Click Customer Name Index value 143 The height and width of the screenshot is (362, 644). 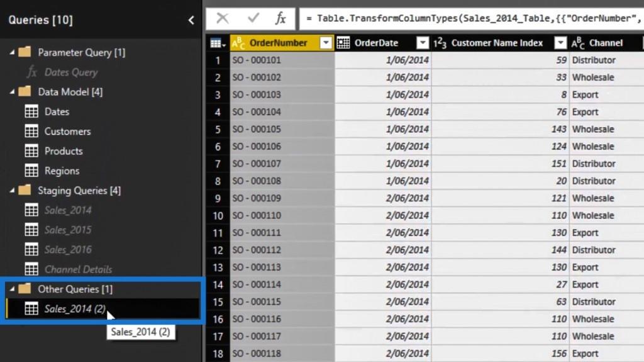click(558, 129)
